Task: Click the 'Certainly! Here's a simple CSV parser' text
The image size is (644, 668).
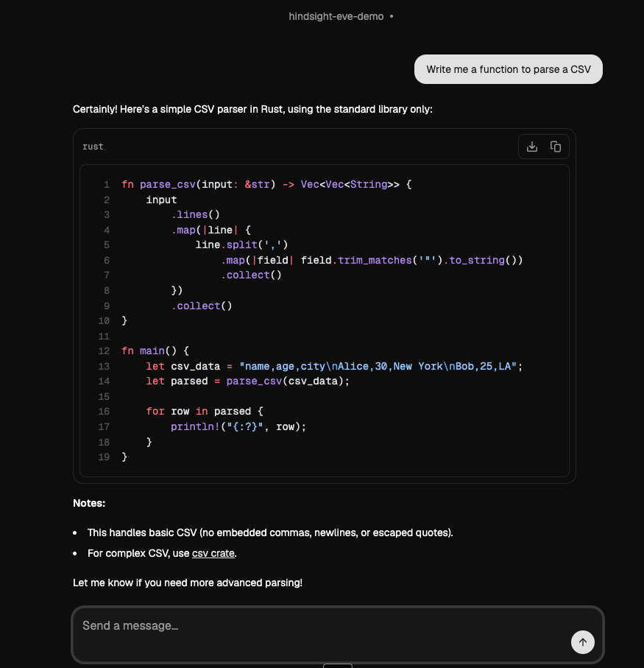Action: tap(252, 110)
